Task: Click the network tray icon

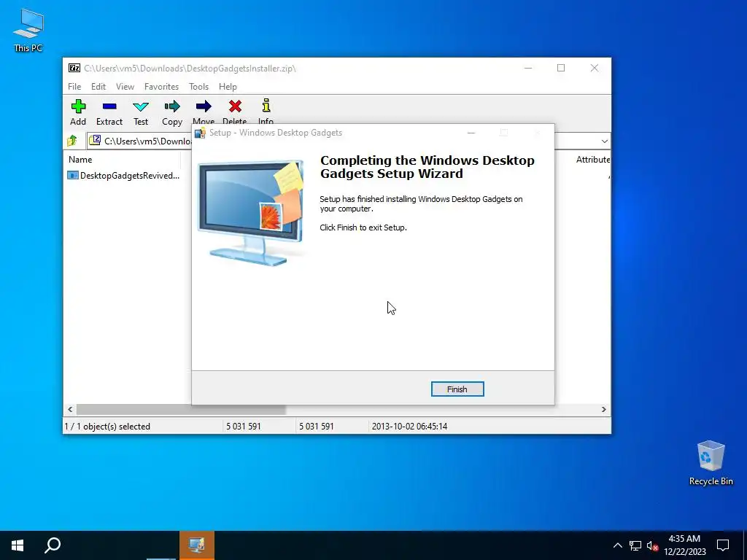Action: [635, 545]
